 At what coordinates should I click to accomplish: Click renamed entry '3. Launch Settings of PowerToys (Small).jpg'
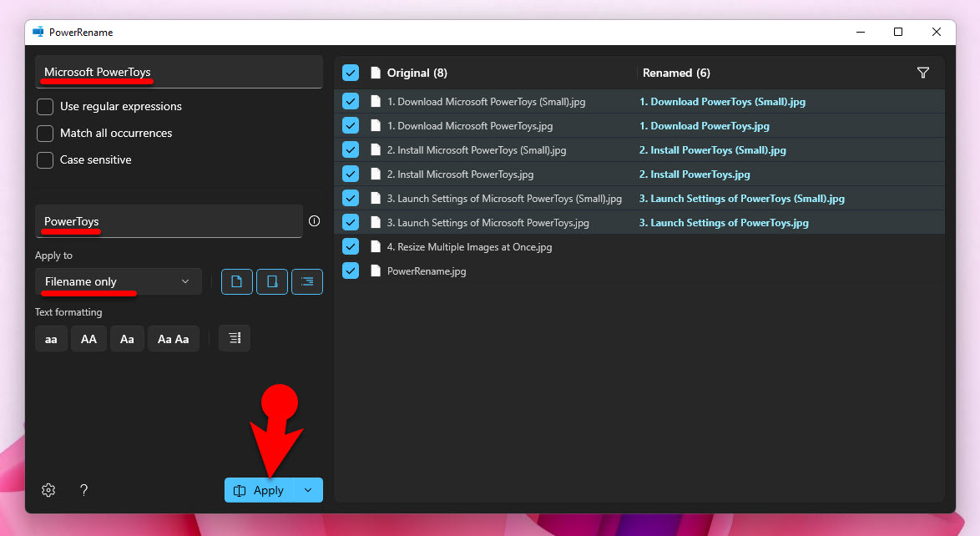click(x=741, y=199)
